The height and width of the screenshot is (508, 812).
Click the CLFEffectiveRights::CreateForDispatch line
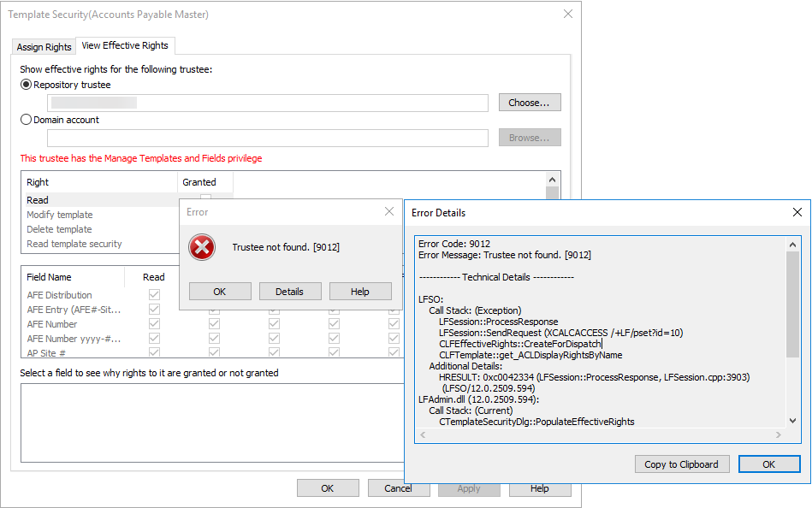(x=520, y=344)
